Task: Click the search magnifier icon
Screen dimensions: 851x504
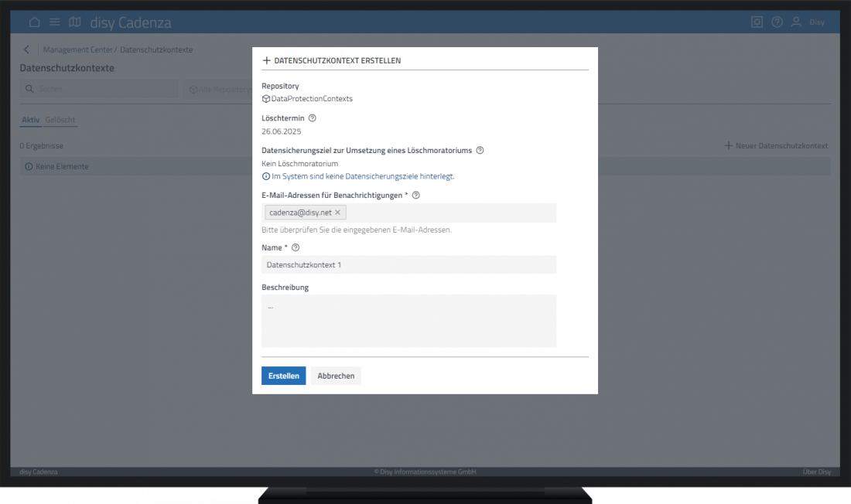Action: click(x=29, y=88)
